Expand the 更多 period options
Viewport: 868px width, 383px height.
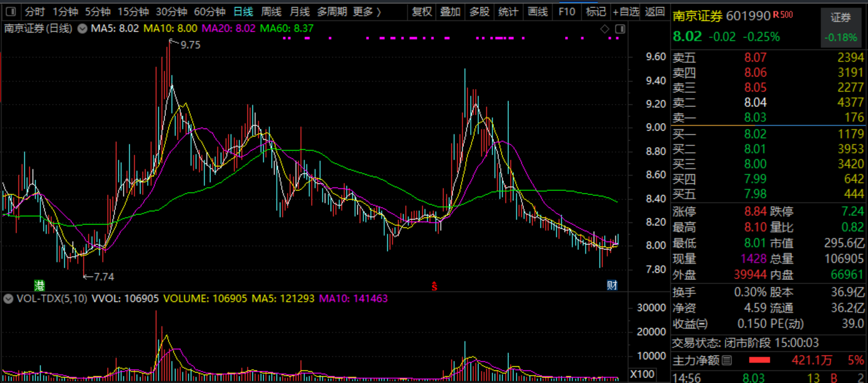coord(367,12)
